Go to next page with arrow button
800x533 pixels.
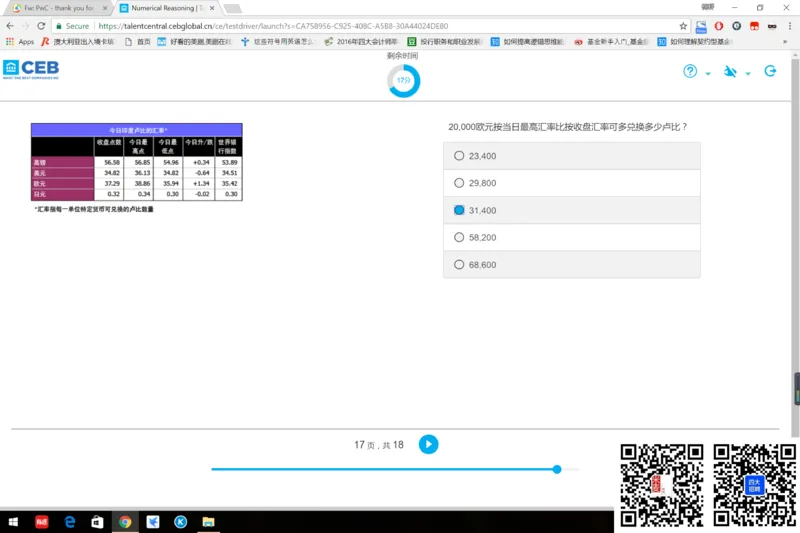point(429,444)
